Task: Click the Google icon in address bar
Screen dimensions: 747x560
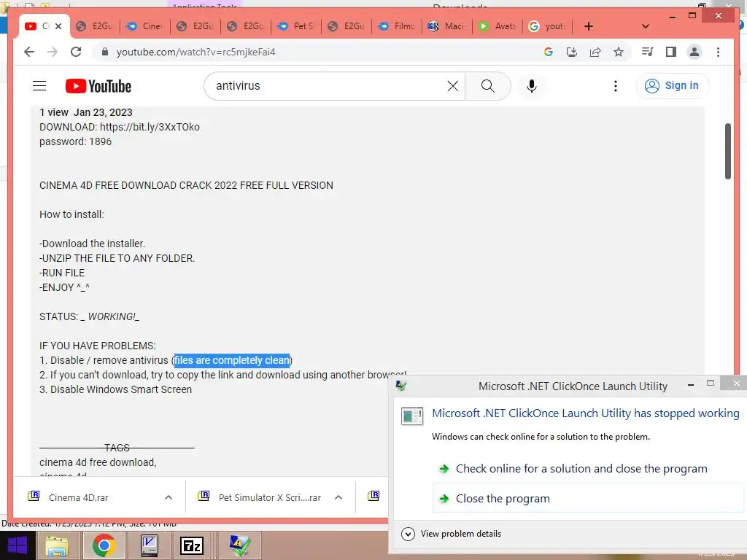Action: click(549, 52)
